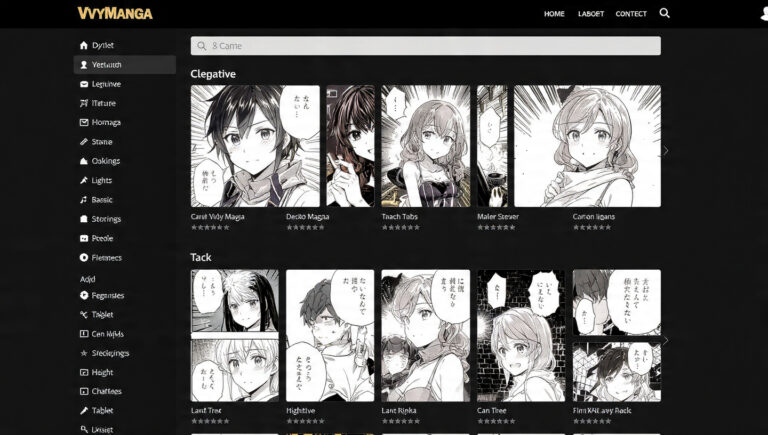
Task: Click the icon beside Height
Action: pyautogui.click(x=84, y=372)
